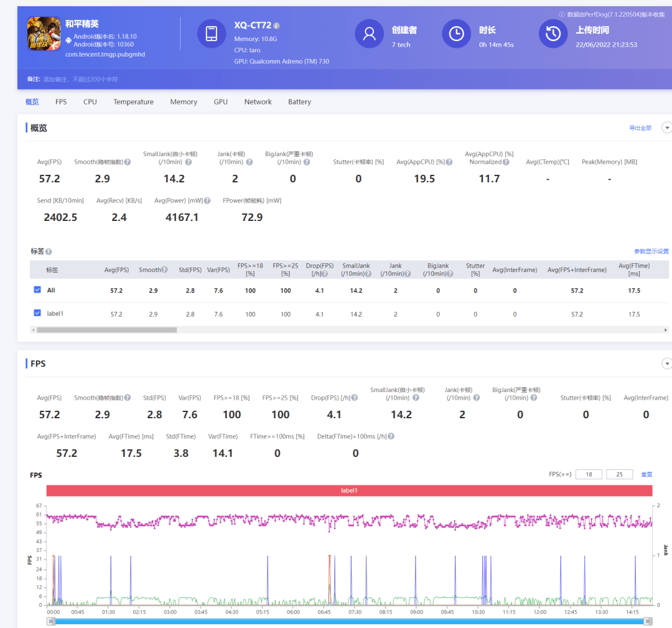
Task: Click the FPS threshold field showing 18
Action: click(588, 474)
